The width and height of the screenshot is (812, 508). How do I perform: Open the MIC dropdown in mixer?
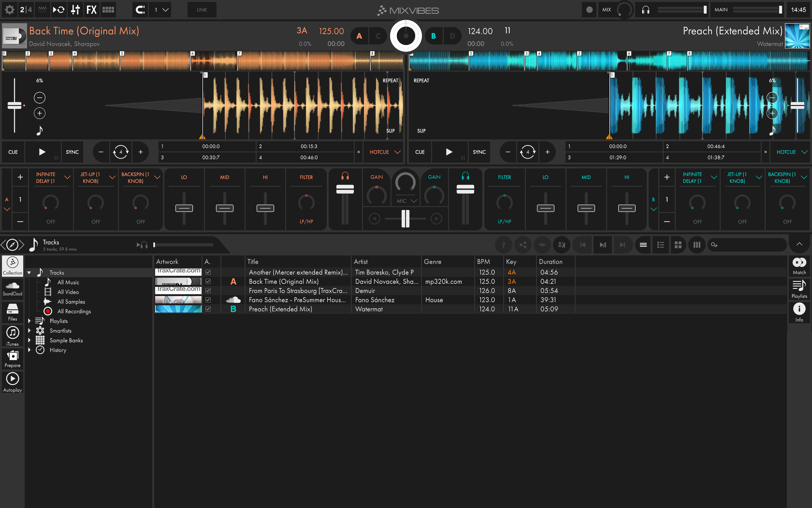point(407,201)
